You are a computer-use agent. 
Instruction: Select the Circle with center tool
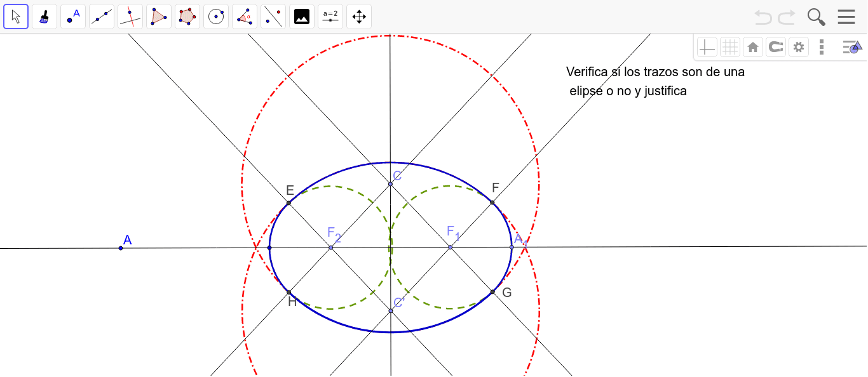point(216,17)
